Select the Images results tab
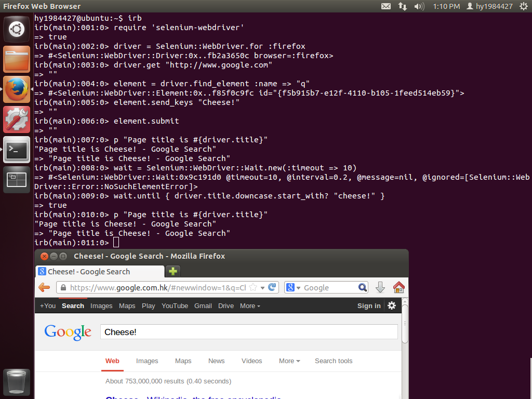 147,361
